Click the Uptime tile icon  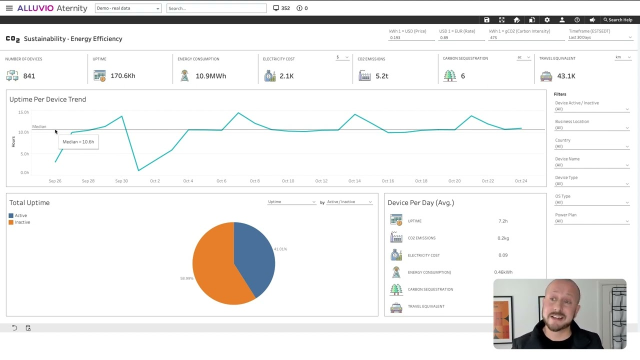(x=100, y=76)
